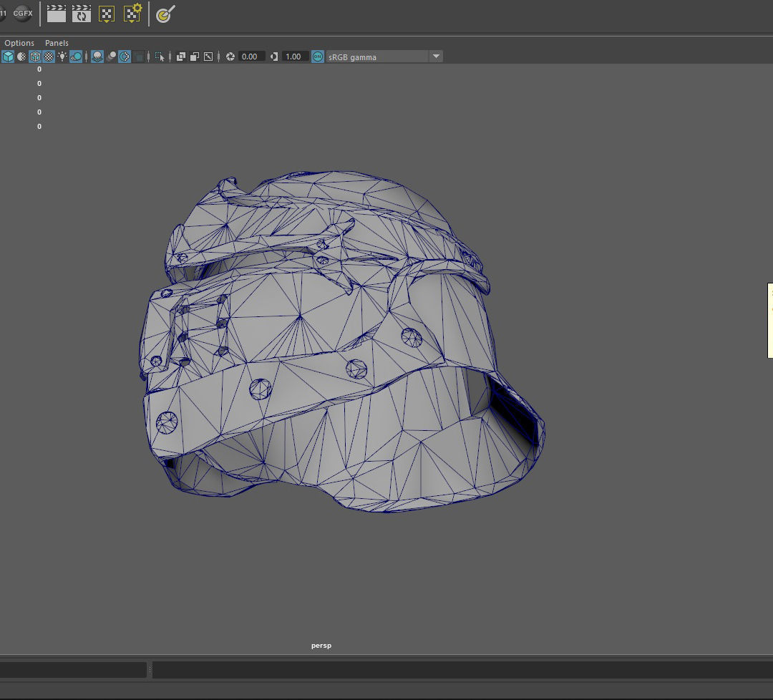Toggle viewport shadows icon
Image resolution: width=773 pixels, height=700 pixels.
[x=76, y=57]
